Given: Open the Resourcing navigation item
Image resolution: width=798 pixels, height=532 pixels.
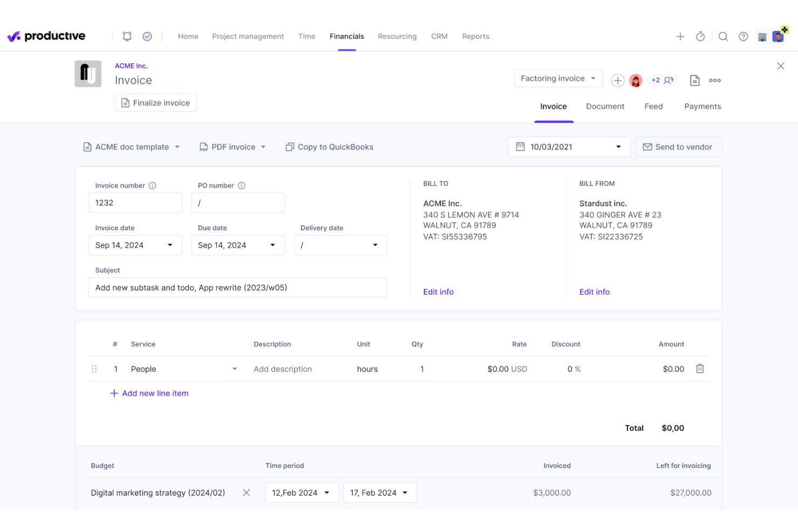Looking at the screenshot, I should 397,36.
